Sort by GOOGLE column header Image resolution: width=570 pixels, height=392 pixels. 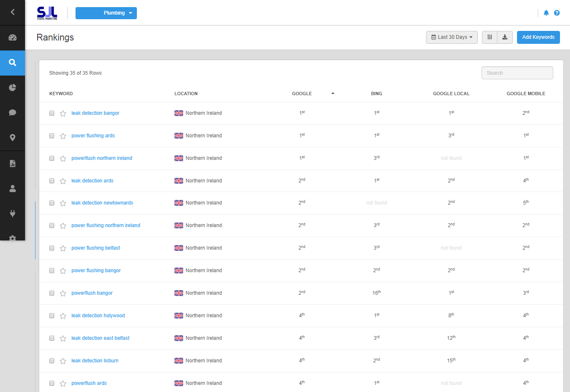(x=302, y=94)
